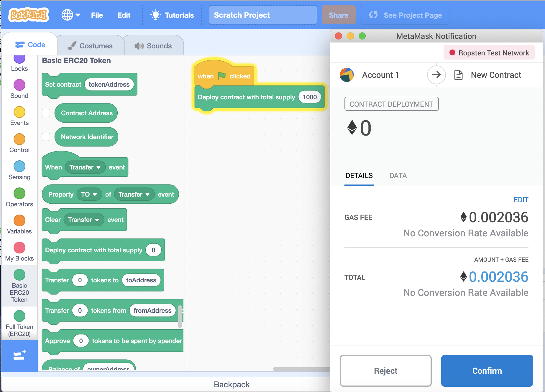The width and height of the screenshot is (545, 392).
Task: Click the fromAddress input field
Action: (152, 310)
